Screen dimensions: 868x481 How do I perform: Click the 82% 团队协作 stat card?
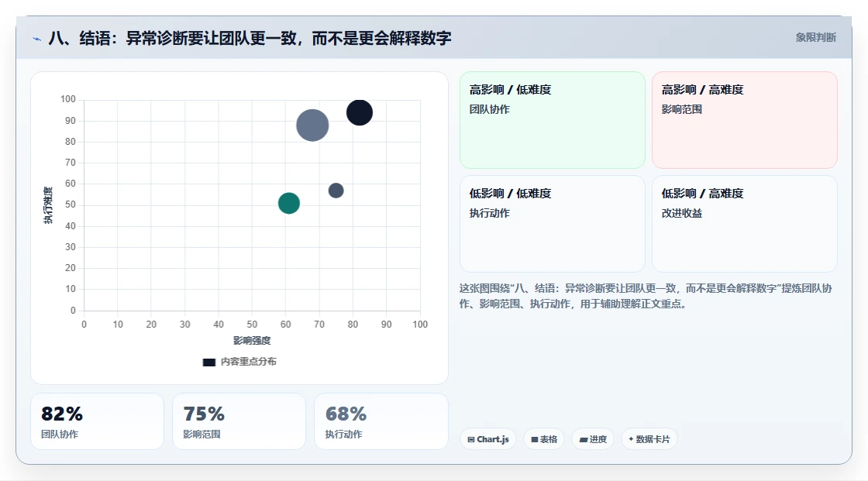97,421
